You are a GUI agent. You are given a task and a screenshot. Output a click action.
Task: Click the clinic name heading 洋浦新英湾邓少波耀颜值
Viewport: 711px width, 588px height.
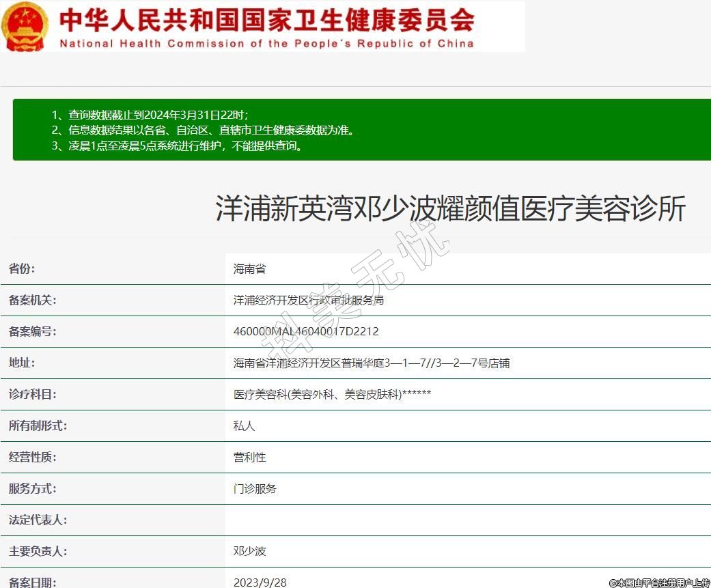[450, 209]
